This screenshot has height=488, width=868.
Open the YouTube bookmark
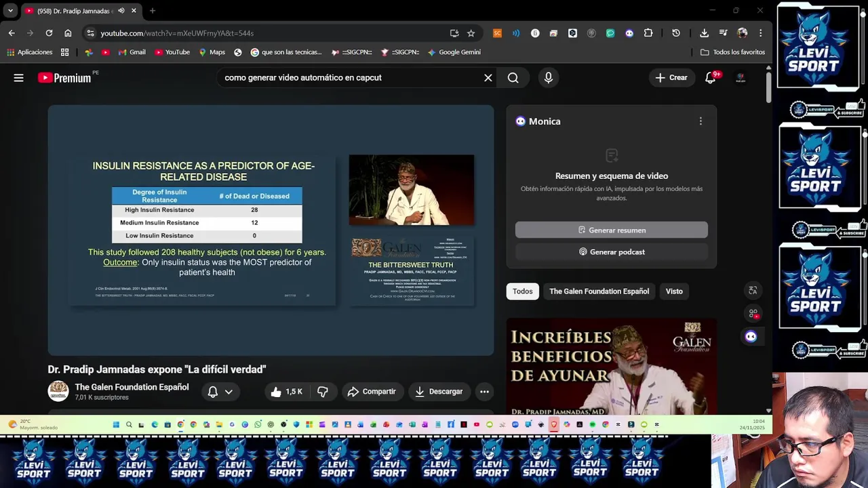[172, 52]
